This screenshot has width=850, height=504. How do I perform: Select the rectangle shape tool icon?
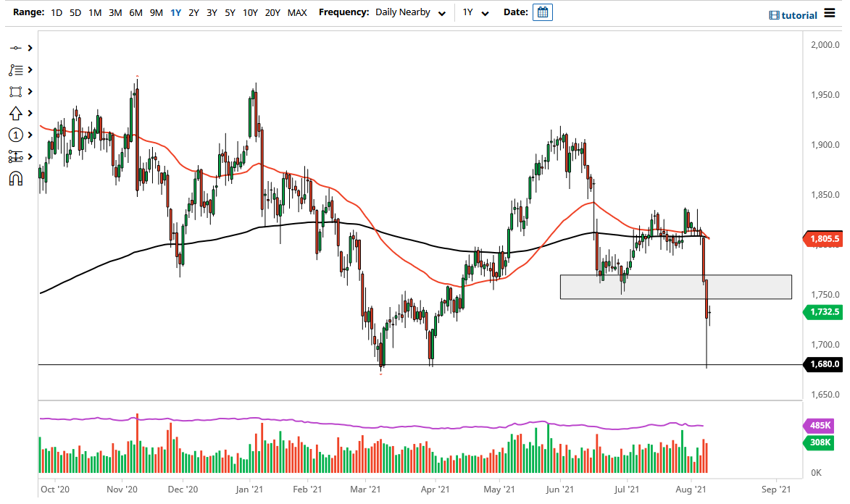[16, 91]
